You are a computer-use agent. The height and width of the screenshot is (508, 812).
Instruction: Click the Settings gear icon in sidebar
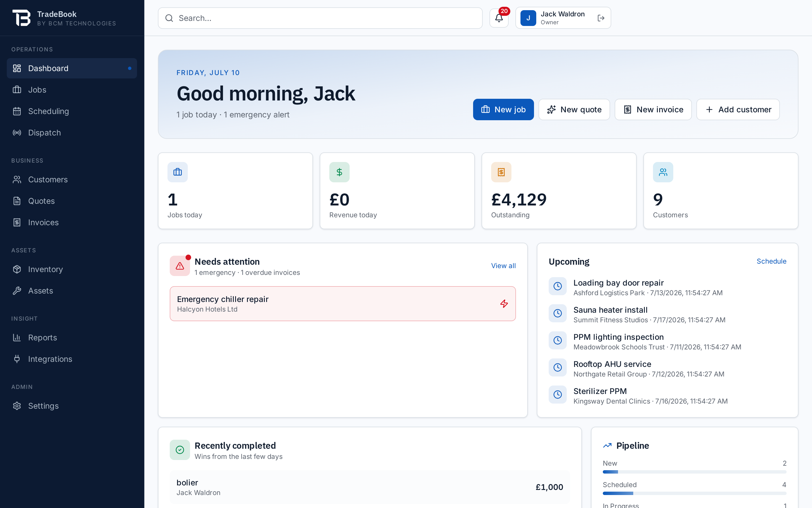click(17, 406)
